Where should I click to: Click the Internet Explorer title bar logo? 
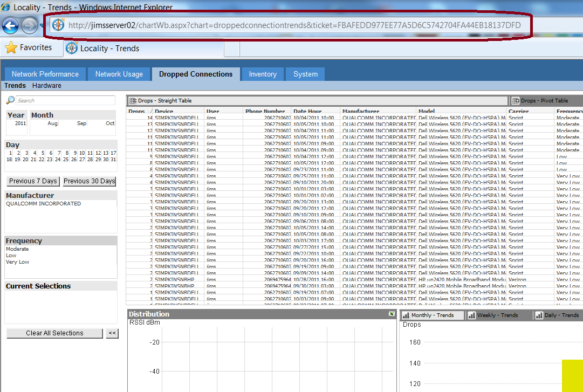point(5,6)
